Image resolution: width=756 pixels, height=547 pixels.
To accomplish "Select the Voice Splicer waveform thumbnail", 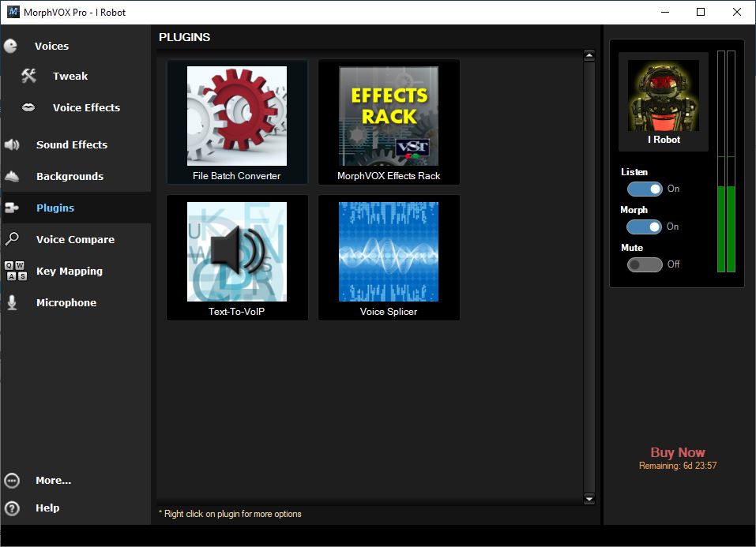I will click(x=389, y=252).
